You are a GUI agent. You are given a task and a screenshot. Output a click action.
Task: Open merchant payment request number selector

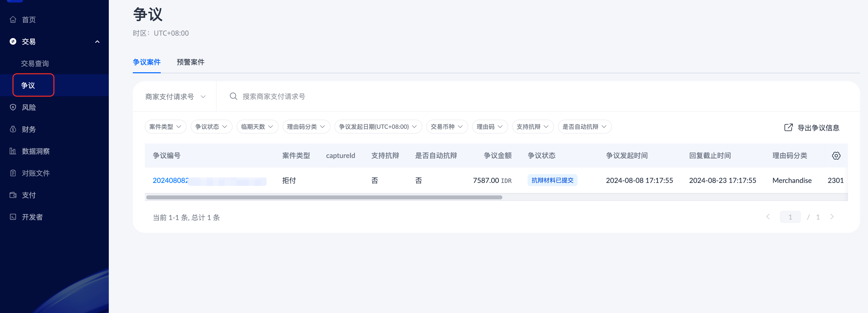tap(175, 97)
